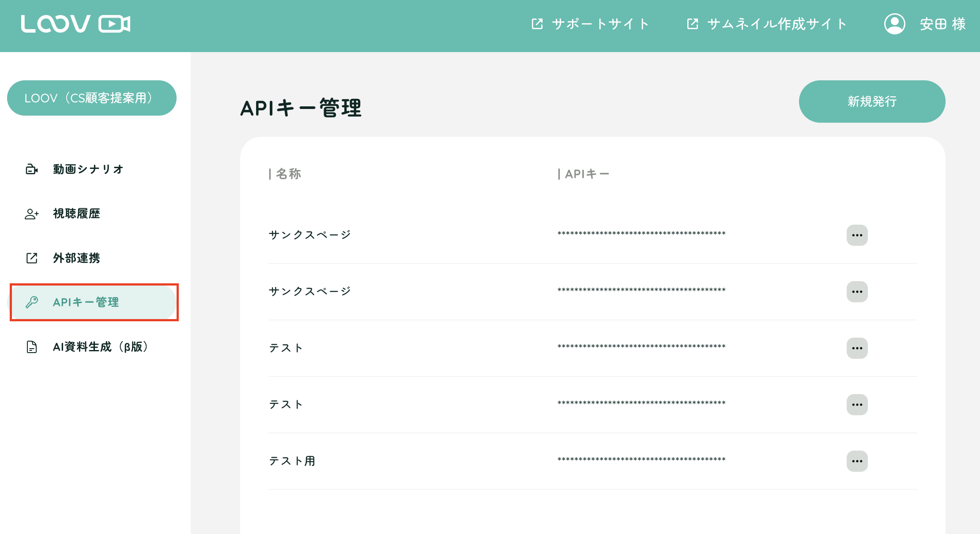This screenshot has height=534, width=980.
Task: Open 動画シナリオ menu item
Action: [x=88, y=169]
